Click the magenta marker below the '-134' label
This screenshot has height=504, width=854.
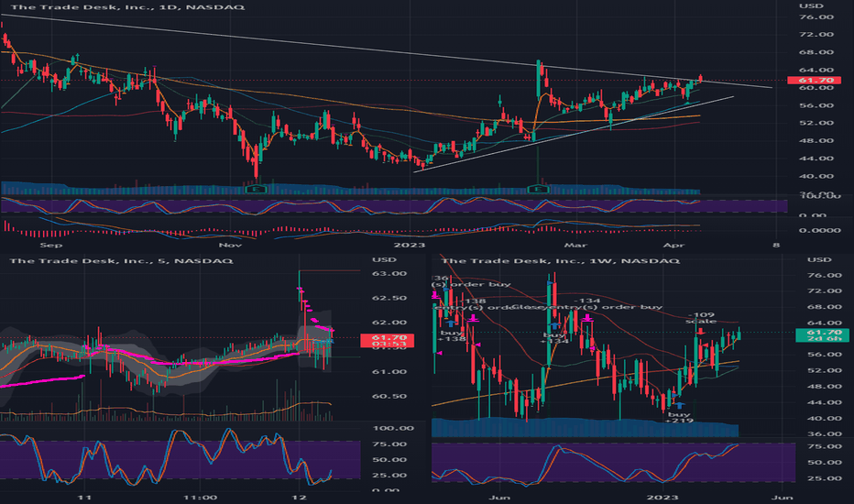(586, 318)
